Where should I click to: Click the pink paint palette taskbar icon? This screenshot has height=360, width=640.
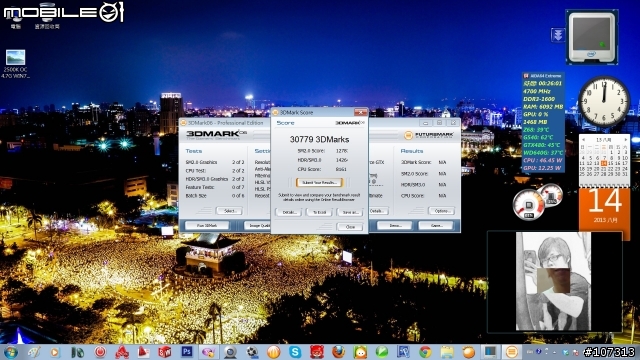pos(208,351)
